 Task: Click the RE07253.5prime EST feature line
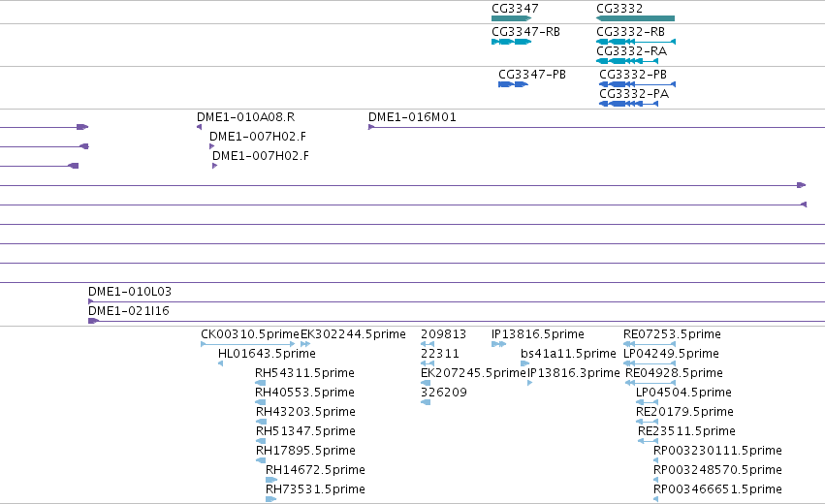(650, 344)
